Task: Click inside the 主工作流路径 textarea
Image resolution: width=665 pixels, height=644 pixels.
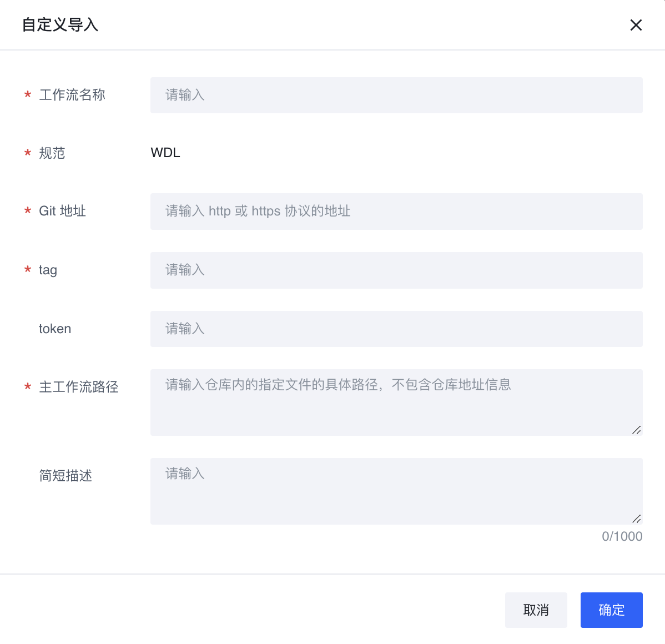Action: click(396, 402)
